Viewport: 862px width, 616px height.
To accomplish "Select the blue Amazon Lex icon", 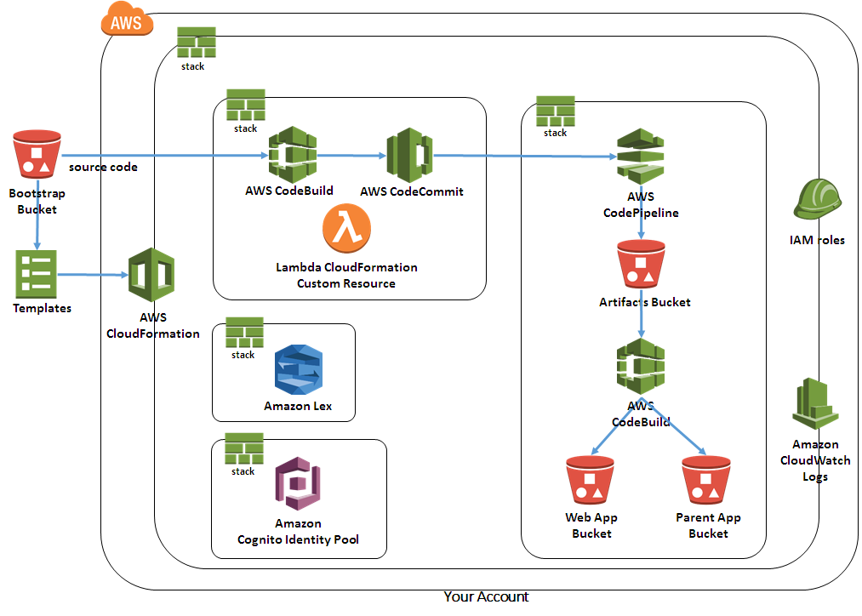I will (299, 369).
